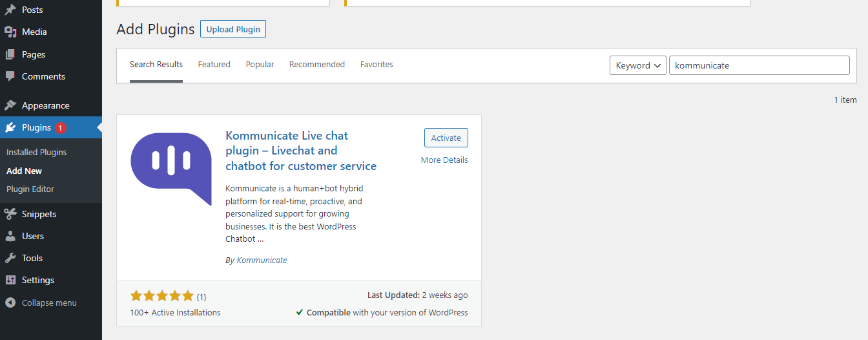Image resolution: width=868 pixels, height=340 pixels.
Task: Click the Compatible with your version text
Action: pyautogui.click(x=387, y=313)
